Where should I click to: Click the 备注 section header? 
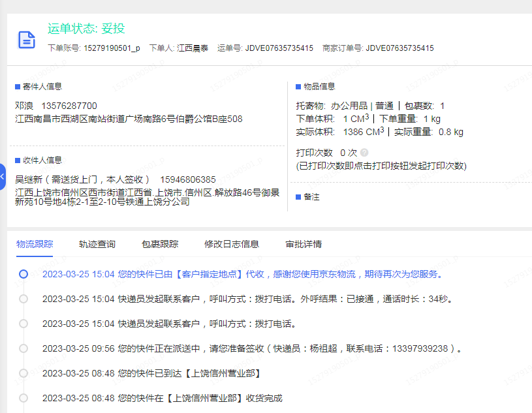pos(307,196)
